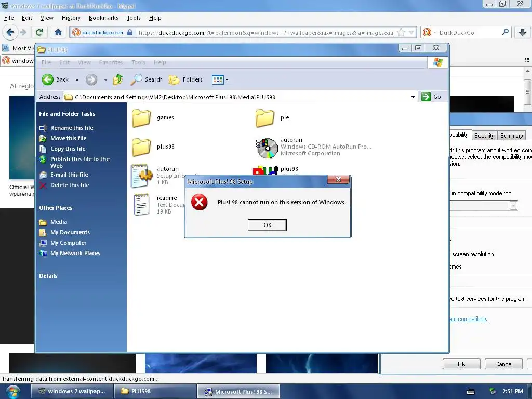Open the program compatibility link
532x399 pixels.
[469, 319]
